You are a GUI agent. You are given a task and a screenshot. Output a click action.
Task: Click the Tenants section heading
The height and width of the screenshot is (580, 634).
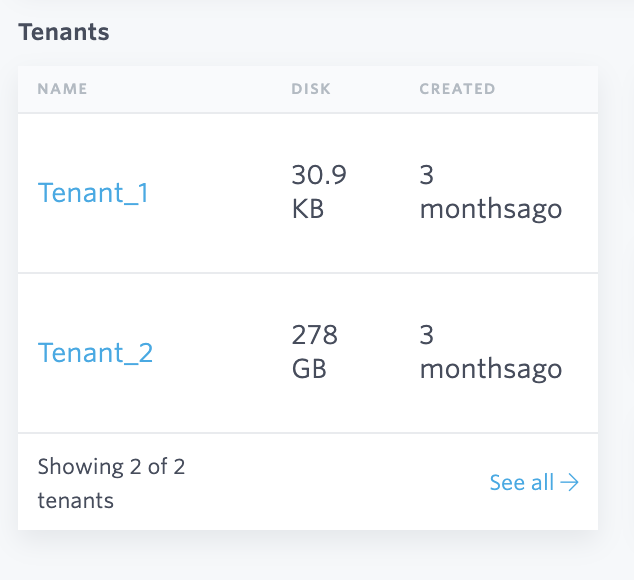[x=64, y=32]
